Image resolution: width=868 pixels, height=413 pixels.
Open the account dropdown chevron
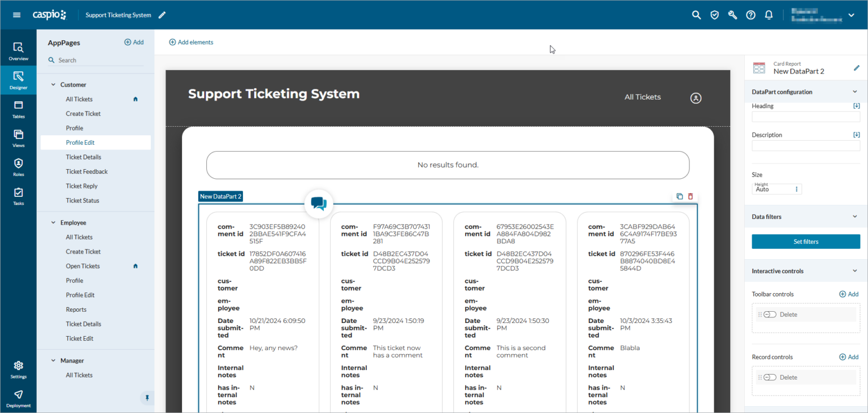click(851, 16)
